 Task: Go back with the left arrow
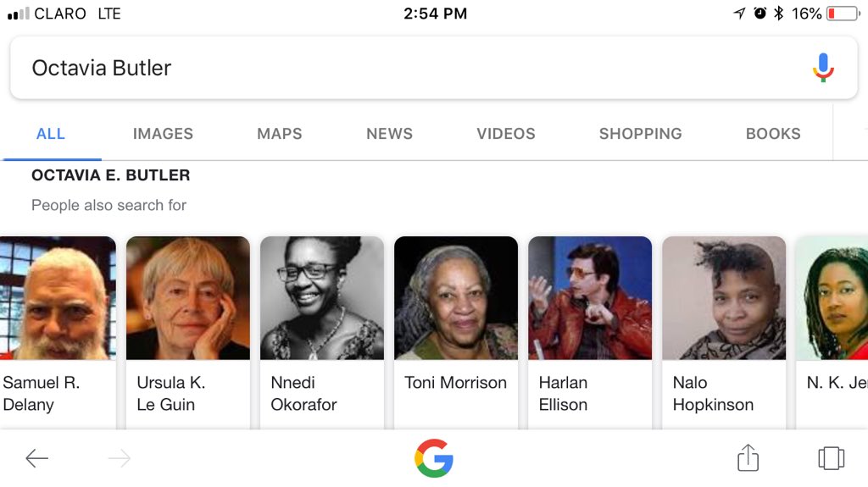[37, 458]
